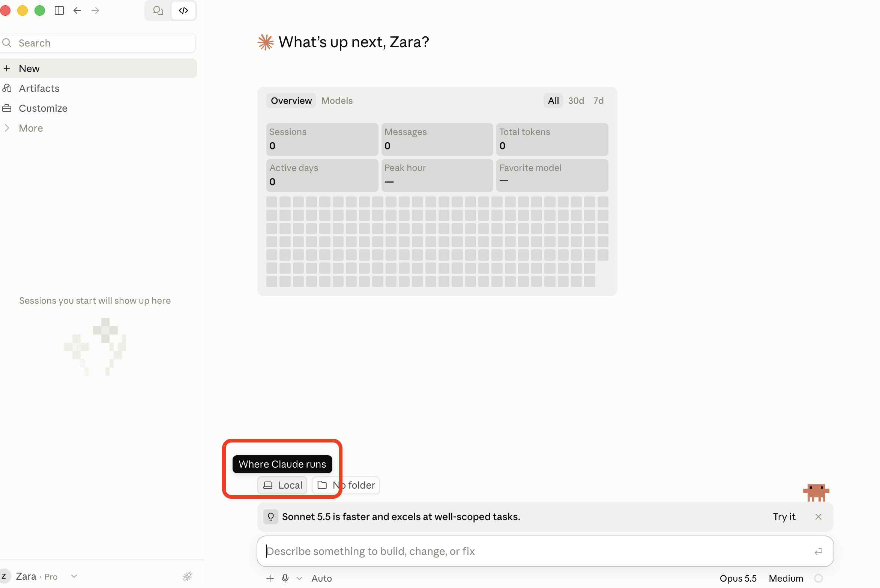Click the Messages stat card
The height and width of the screenshot is (588, 880).
[x=437, y=139]
